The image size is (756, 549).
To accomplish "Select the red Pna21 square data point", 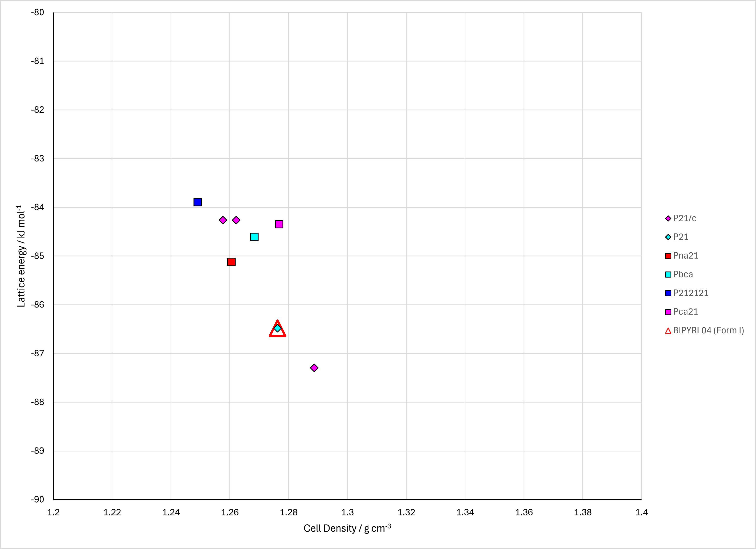I will tap(231, 262).
